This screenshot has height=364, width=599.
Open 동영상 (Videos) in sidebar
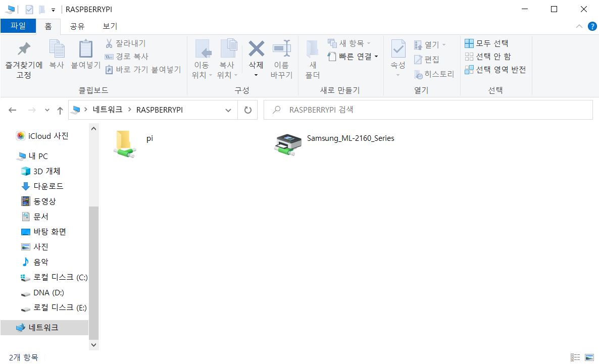[38, 201]
